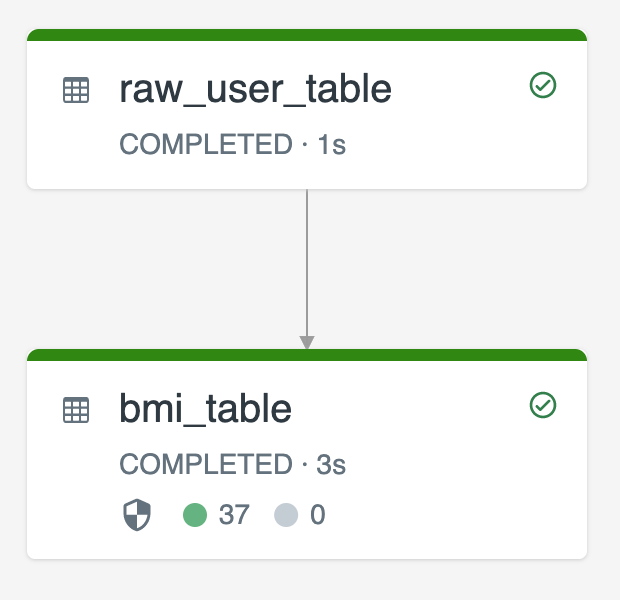Image resolution: width=620 pixels, height=600 pixels.
Task: Click the COMPLETED · 1s status text
Action: [x=232, y=144]
